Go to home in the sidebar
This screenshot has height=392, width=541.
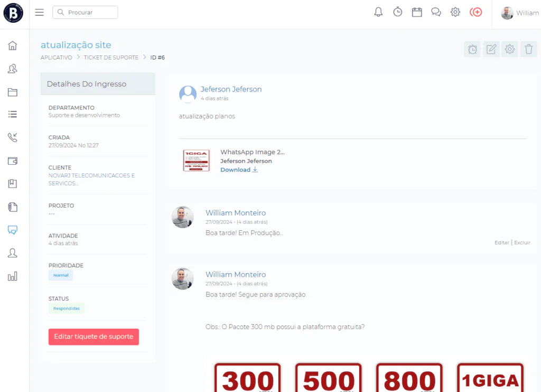13,45
